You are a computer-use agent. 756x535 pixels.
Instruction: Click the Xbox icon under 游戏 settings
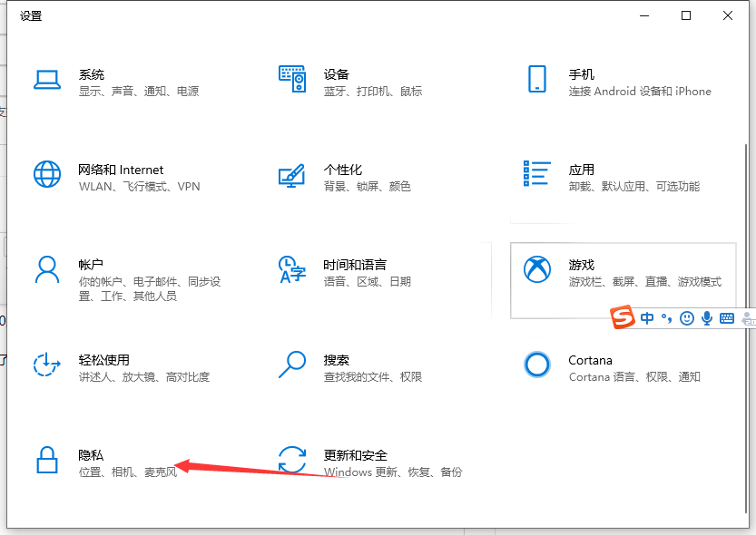click(x=537, y=269)
